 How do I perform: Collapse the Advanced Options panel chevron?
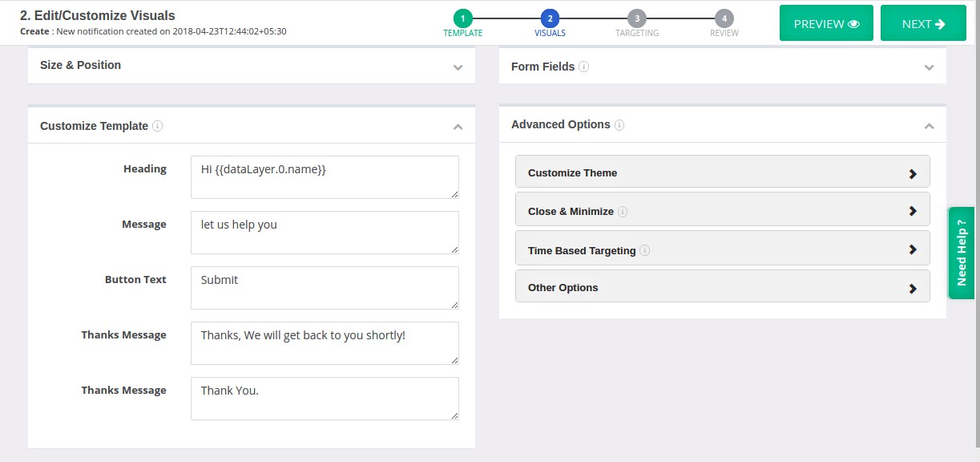pos(929,126)
